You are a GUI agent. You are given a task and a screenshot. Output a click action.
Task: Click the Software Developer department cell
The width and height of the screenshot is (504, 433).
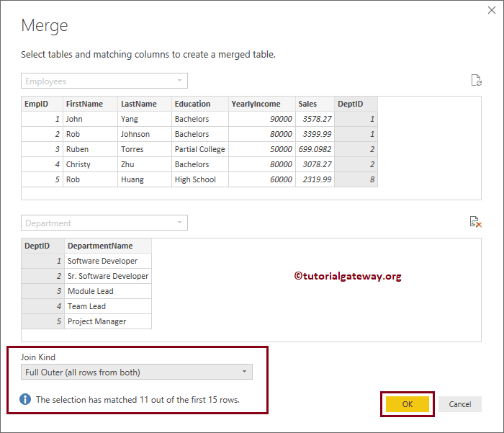click(108, 261)
